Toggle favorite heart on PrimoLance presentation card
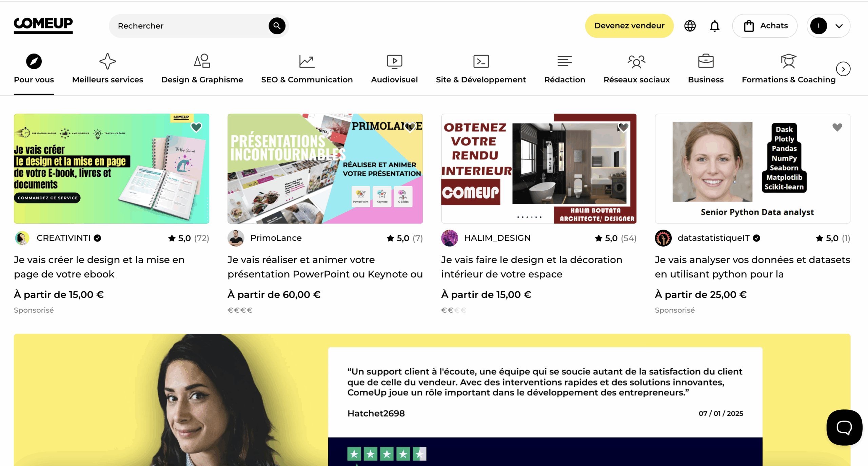The width and height of the screenshot is (868, 466). pyautogui.click(x=410, y=127)
